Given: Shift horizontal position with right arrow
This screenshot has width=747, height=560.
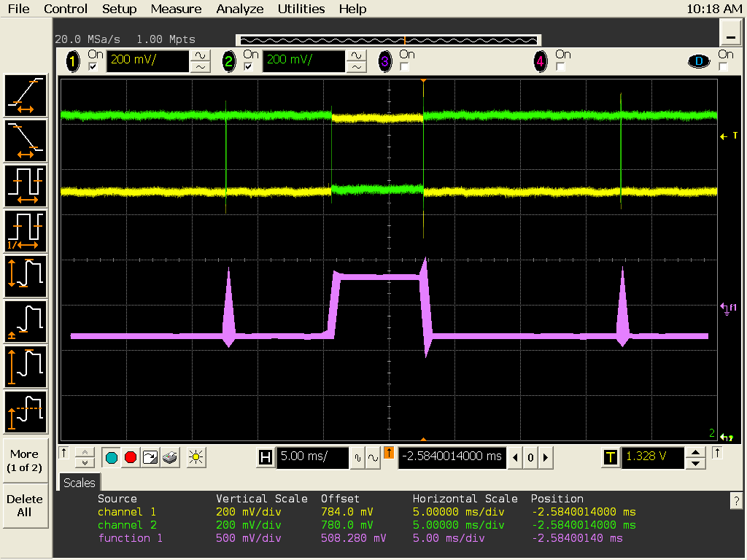Looking at the screenshot, I should coord(546,458).
